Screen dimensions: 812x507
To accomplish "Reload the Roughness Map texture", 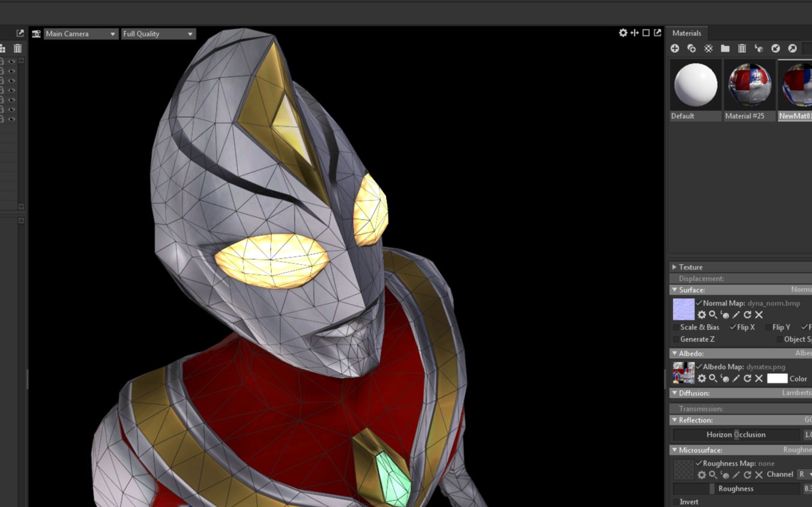I will tap(747, 475).
